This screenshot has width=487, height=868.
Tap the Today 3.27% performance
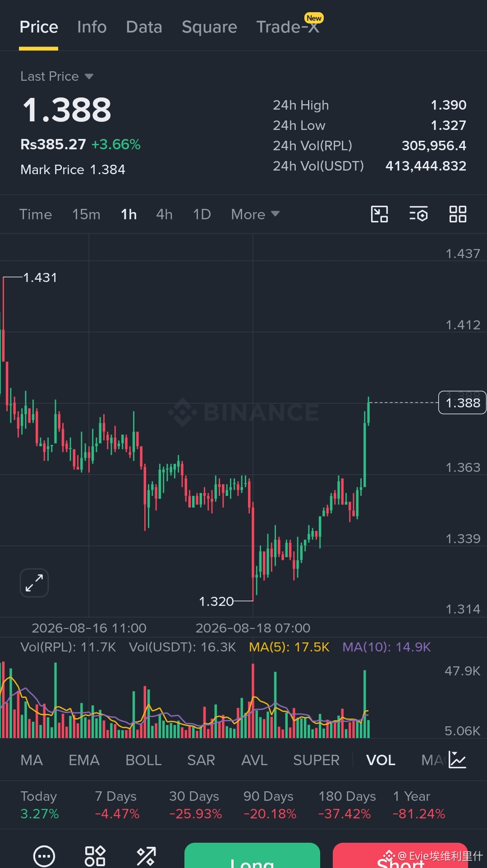[x=40, y=805]
